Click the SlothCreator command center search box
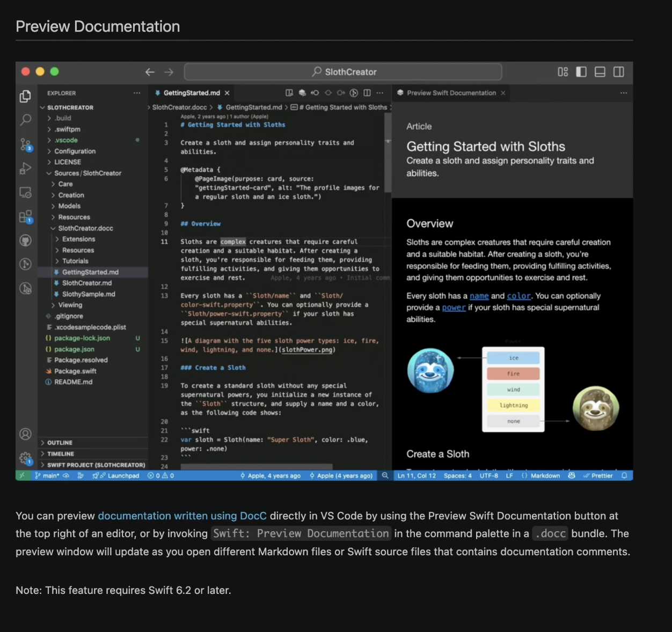The height and width of the screenshot is (632, 672). point(343,72)
